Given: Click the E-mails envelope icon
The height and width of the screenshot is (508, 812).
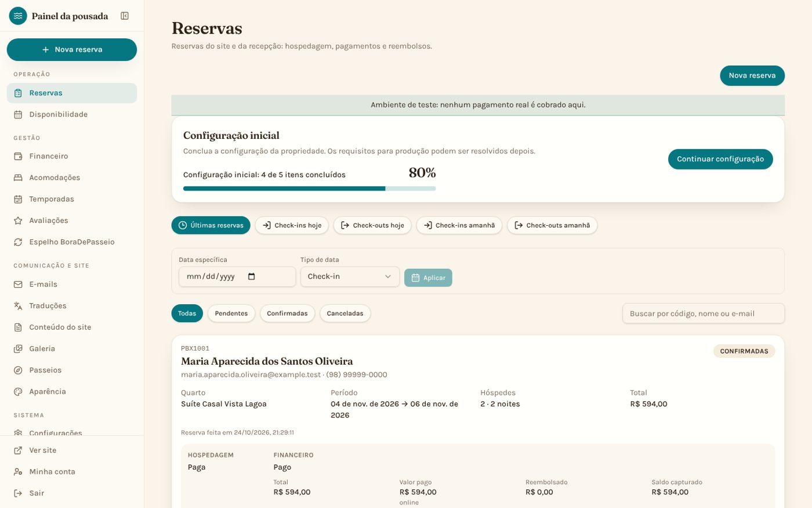Looking at the screenshot, I should [18, 284].
